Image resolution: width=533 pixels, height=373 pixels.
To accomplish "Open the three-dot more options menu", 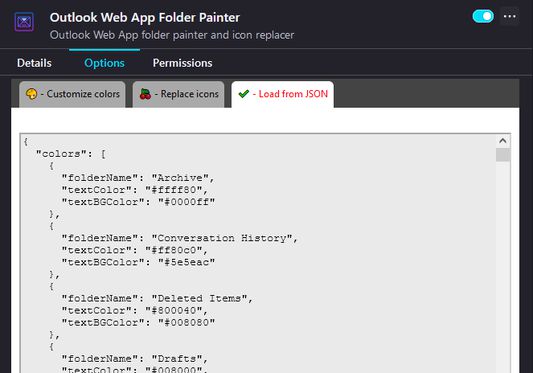I will [510, 16].
